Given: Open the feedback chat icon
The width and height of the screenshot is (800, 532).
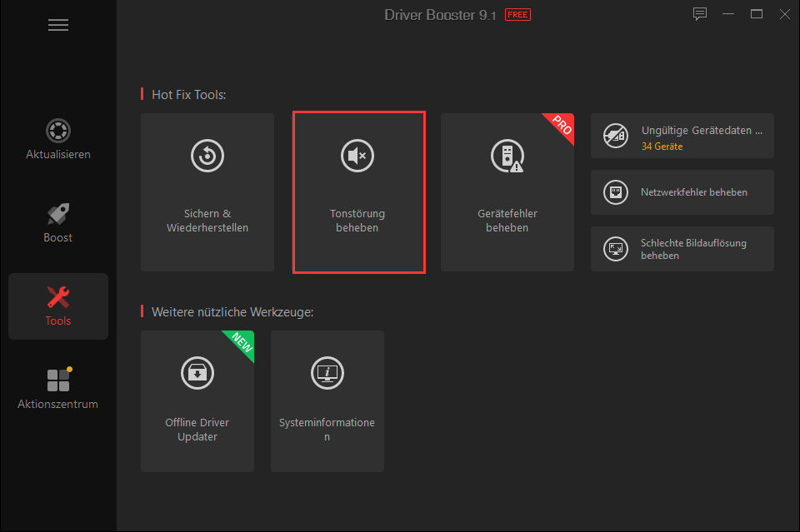Looking at the screenshot, I should click(699, 14).
